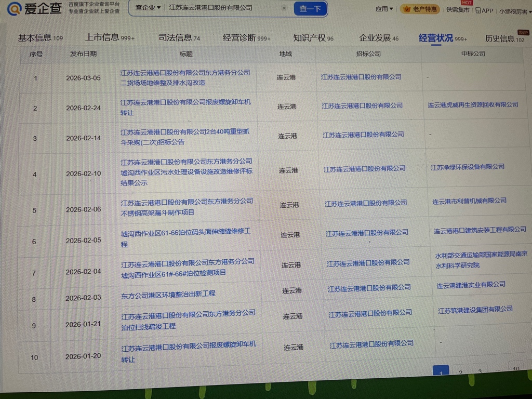Image resolution: width=532 pixels, height=399 pixels.
Task: Go to page 3 in pagination
Action: coord(480,370)
